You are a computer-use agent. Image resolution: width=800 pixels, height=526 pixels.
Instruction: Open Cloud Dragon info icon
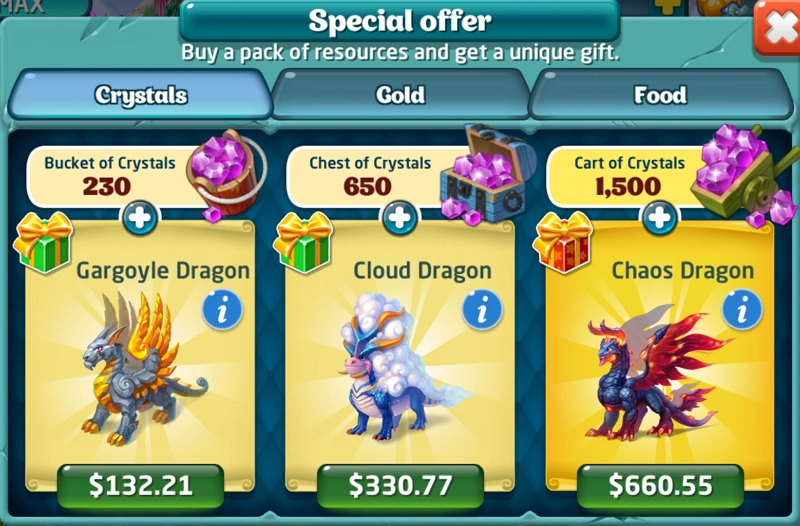tap(482, 310)
